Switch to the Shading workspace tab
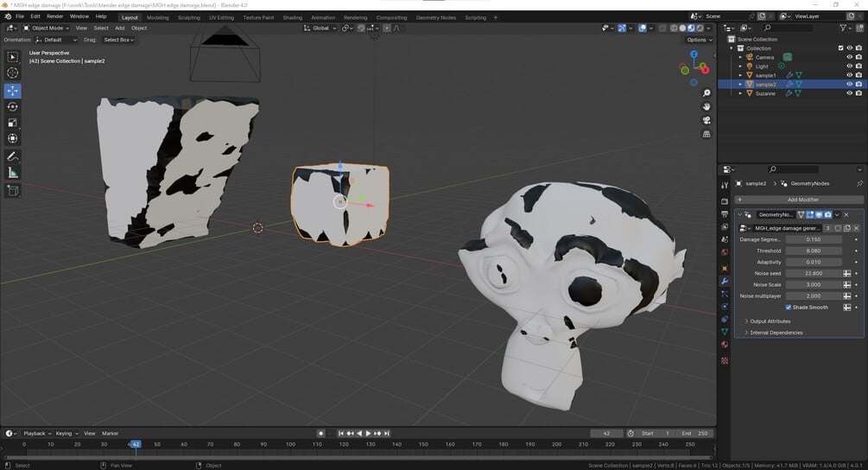Viewport: 868px width, 470px height. click(x=292, y=18)
